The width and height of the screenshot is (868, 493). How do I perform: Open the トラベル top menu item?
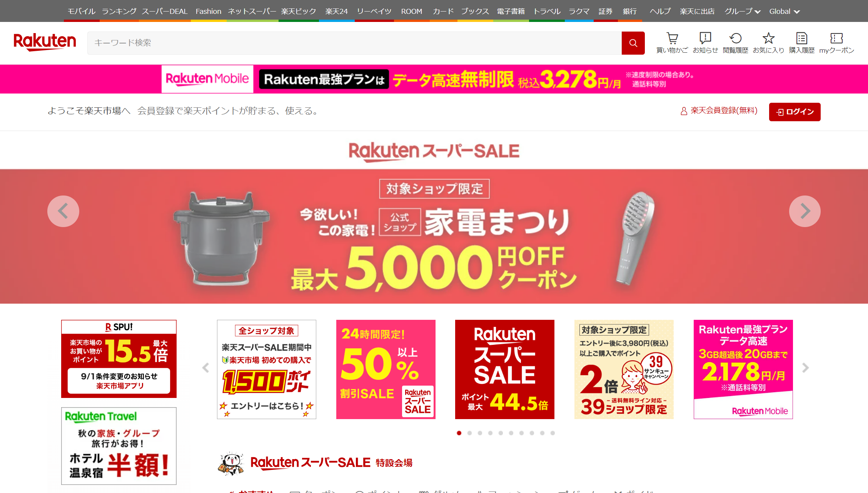(x=547, y=12)
